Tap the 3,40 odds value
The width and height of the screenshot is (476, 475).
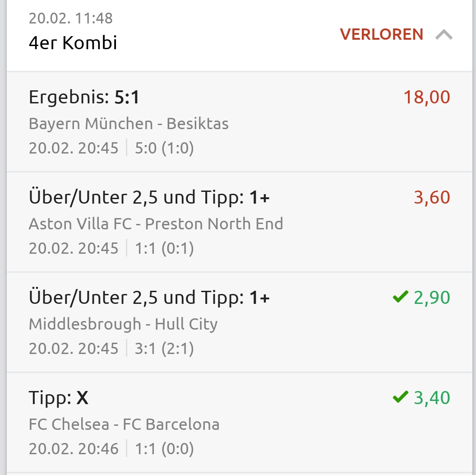pos(432,398)
